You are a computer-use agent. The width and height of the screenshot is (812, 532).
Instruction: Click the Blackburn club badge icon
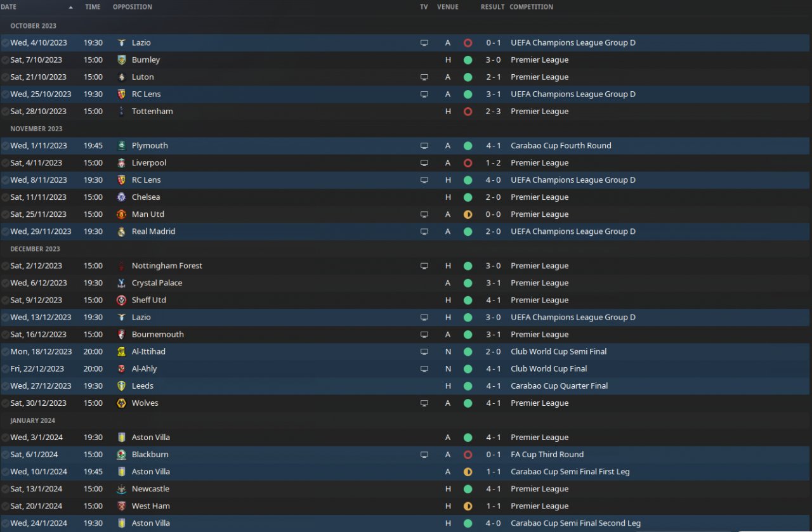122,455
